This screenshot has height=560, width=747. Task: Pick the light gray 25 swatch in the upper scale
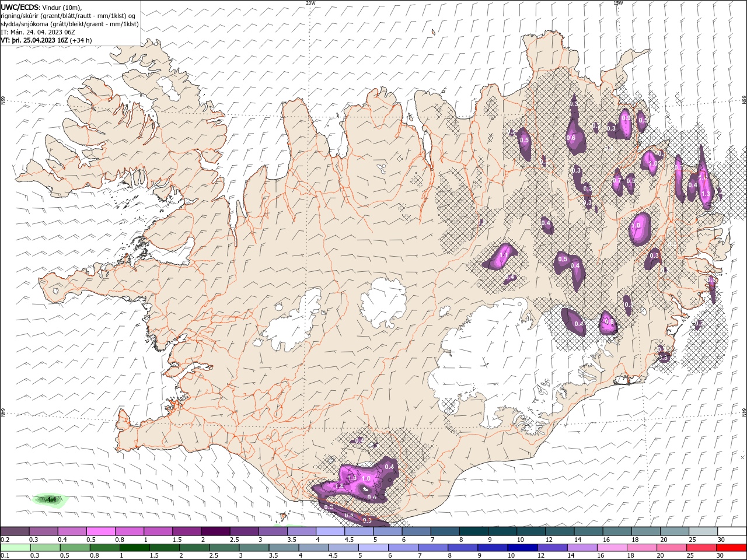(703, 531)
